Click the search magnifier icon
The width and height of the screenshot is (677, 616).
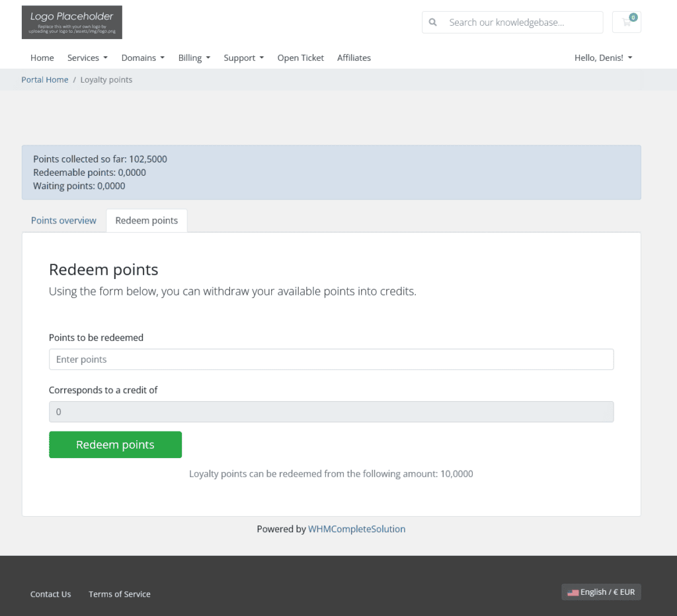click(x=432, y=22)
